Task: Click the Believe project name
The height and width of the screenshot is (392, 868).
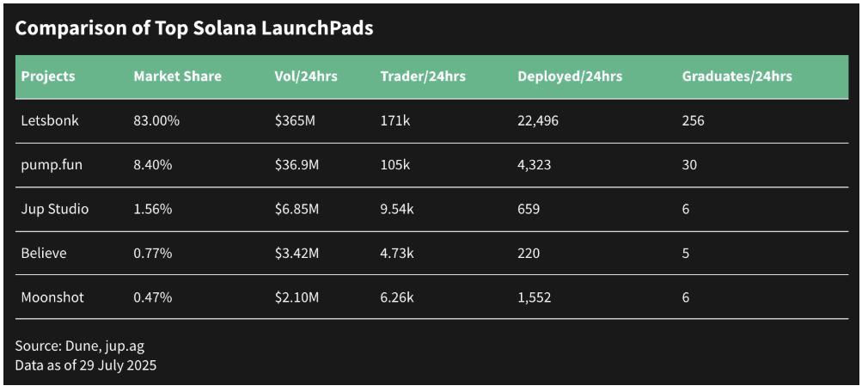Action: click(x=44, y=254)
